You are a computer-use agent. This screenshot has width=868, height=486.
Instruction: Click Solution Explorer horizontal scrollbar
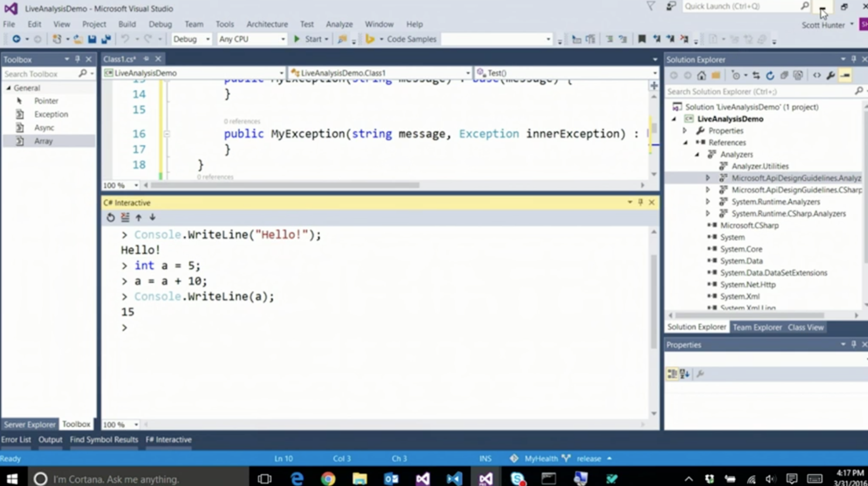pos(750,315)
